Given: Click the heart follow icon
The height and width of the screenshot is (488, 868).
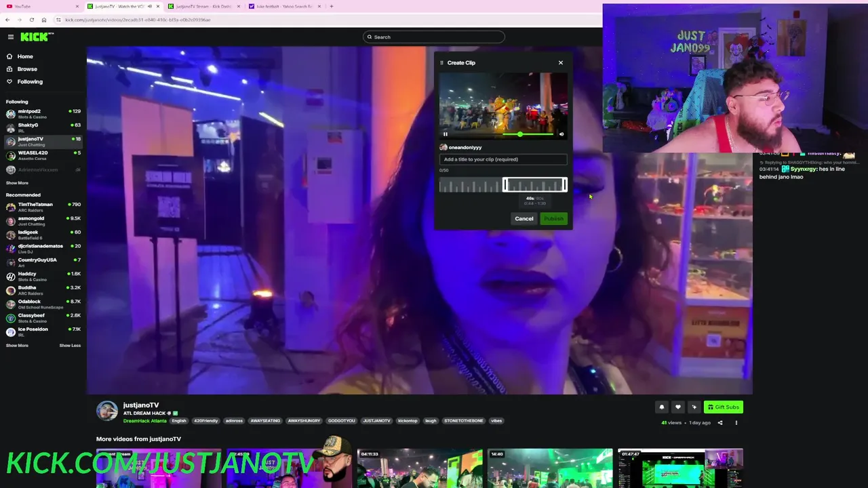Looking at the screenshot, I should (677, 407).
